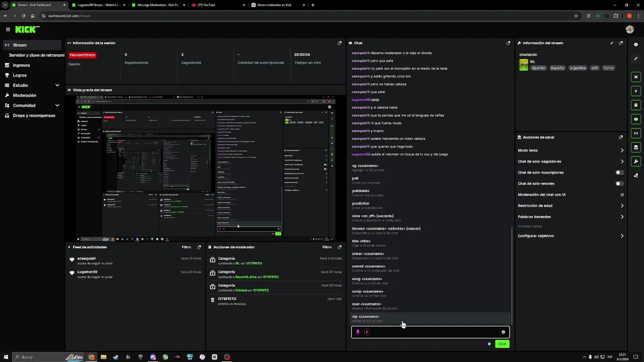Image resolution: width=644 pixels, height=362 pixels.
Task: Go to Stream in the sidebar
Action: point(33,45)
